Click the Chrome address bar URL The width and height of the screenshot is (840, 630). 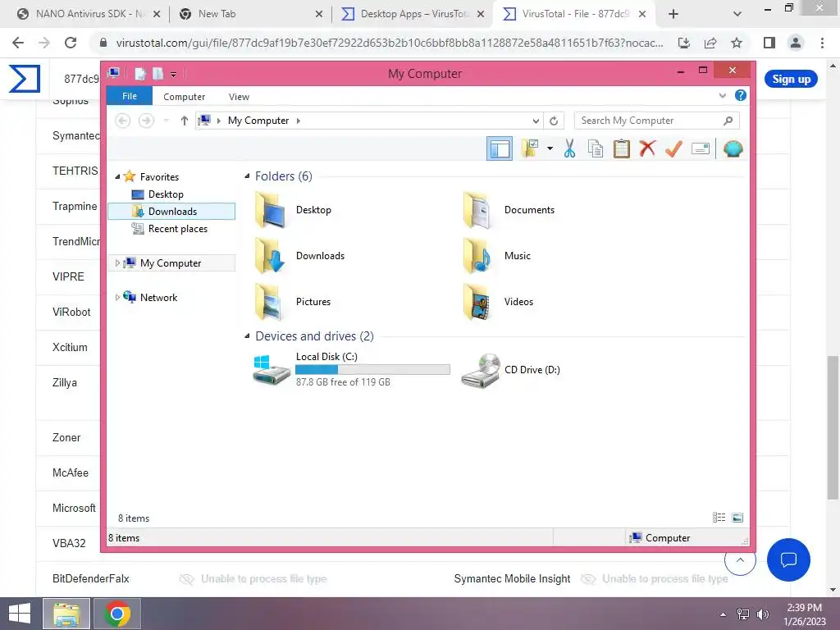click(x=390, y=43)
